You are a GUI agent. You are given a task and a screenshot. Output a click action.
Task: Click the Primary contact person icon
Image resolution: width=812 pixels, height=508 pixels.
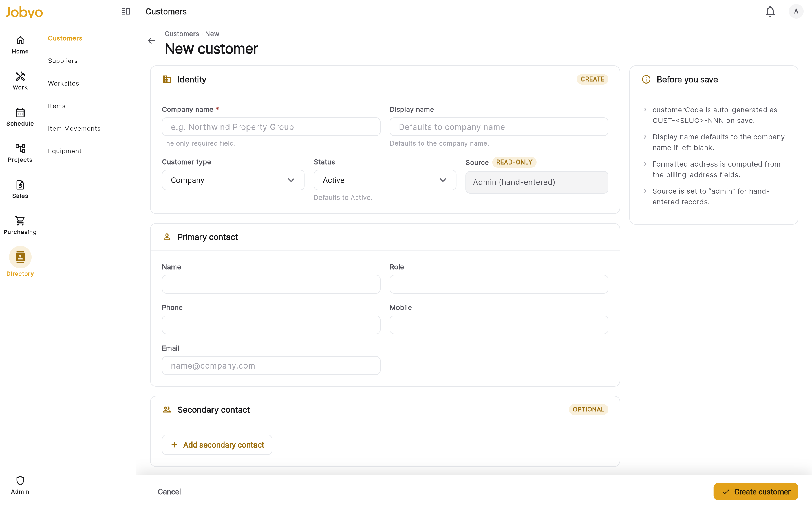167,237
